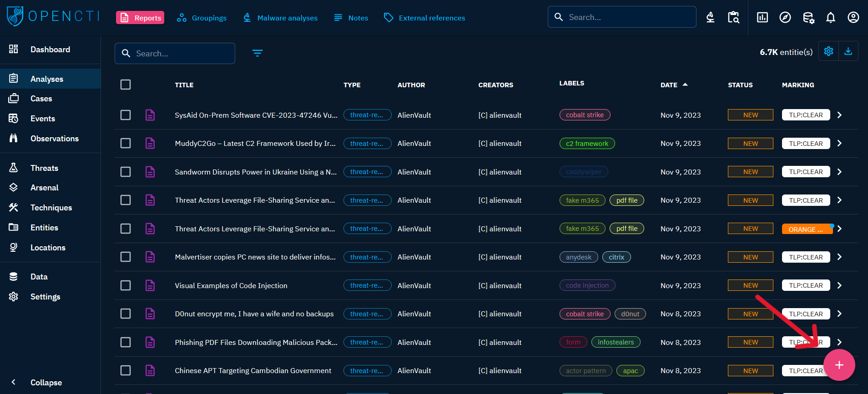Screen dimensions: 868x394
Task: Create a new report with the plus button
Action: point(839,365)
